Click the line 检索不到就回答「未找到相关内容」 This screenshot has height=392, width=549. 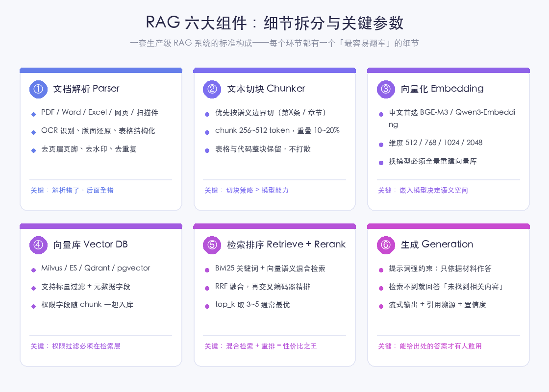pyautogui.click(x=447, y=286)
